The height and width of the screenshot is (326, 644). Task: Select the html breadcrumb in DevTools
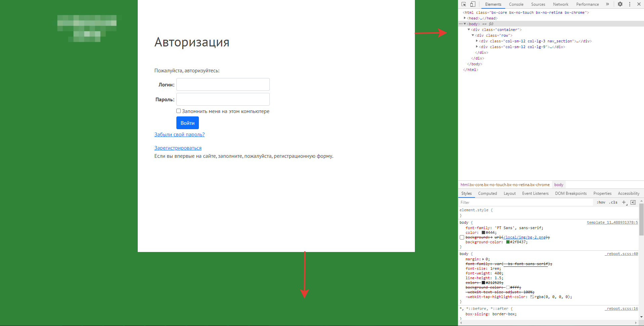(505, 185)
